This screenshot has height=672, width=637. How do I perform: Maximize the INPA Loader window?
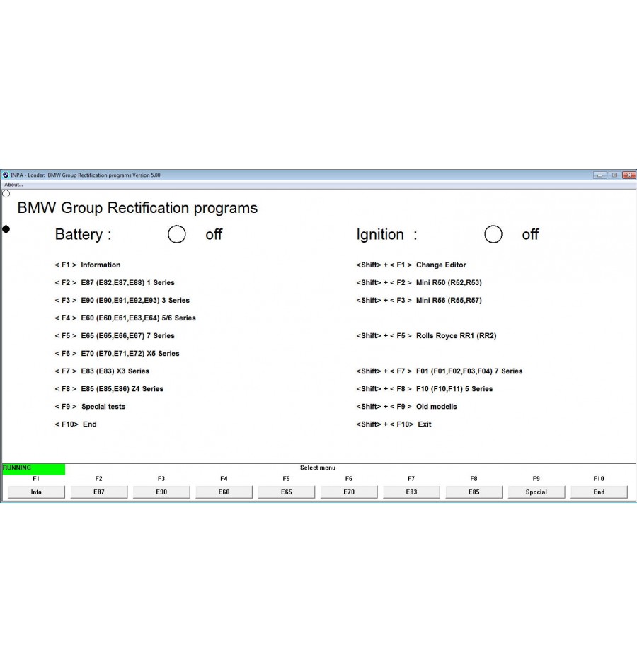(614, 175)
